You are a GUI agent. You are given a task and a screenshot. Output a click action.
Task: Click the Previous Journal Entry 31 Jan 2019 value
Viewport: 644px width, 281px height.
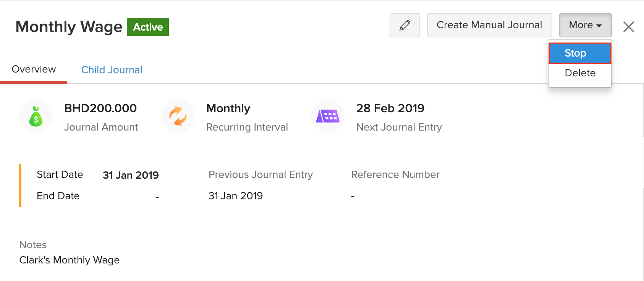tap(235, 195)
